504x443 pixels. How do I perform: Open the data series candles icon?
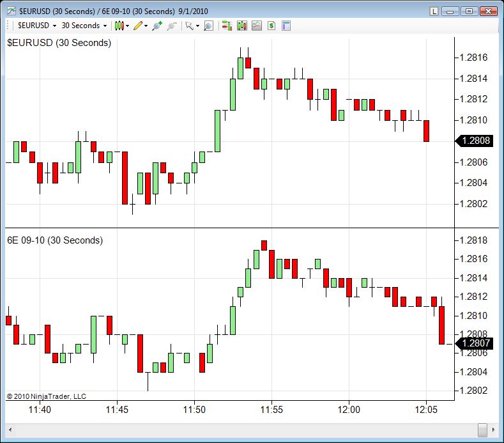(241, 26)
